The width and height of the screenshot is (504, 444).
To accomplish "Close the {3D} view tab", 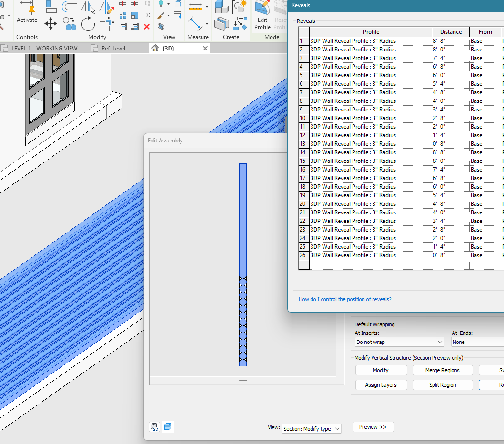I will click(x=205, y=48).
